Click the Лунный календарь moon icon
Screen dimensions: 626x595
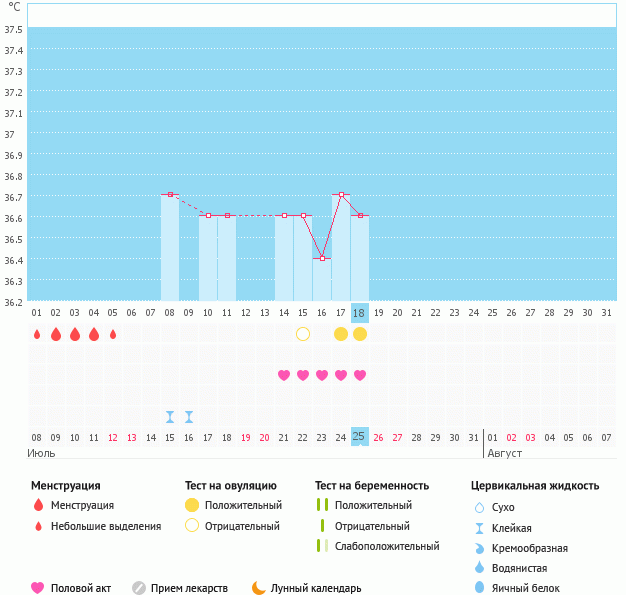(259, 588)
